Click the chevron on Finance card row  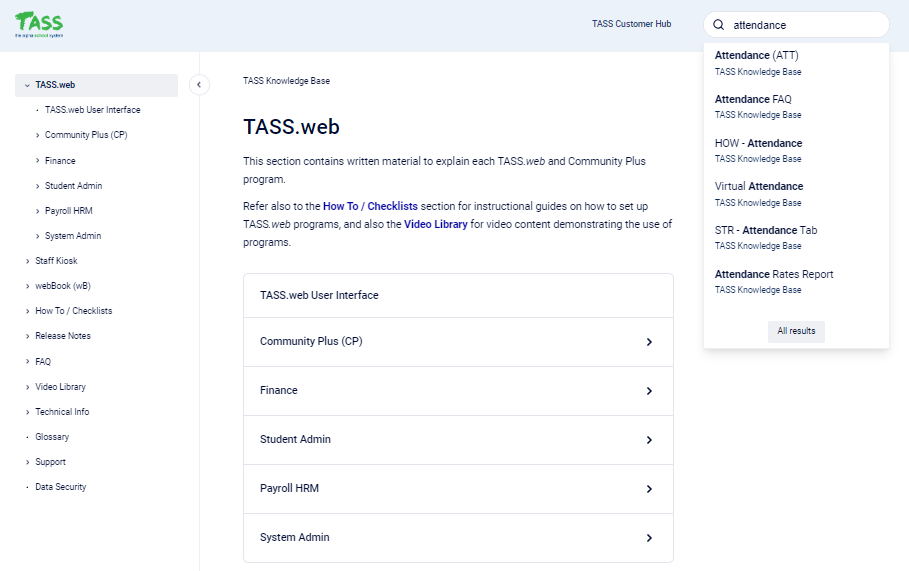tap(649, 391)
